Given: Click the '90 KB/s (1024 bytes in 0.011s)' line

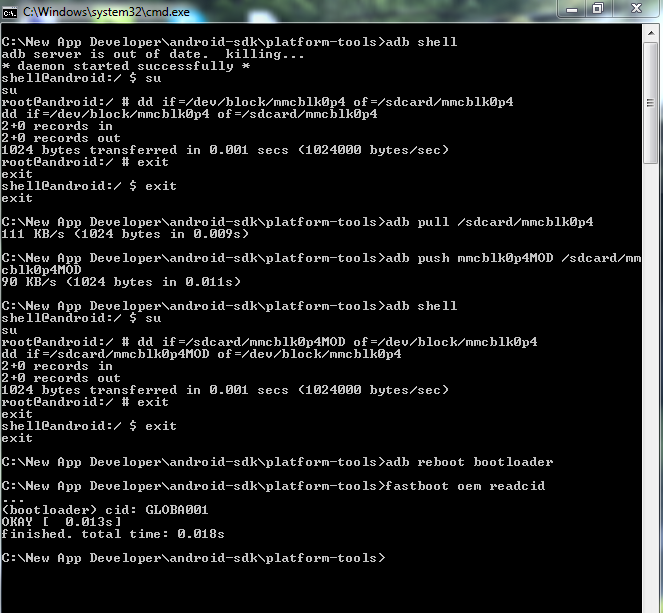Looking at the screenshot, I should (121, 282).
